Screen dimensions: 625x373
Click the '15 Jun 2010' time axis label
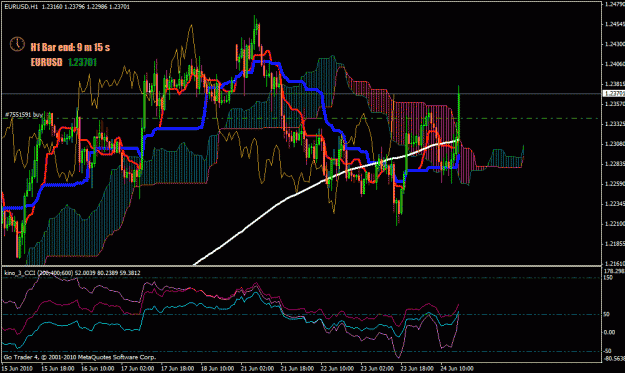18,369
